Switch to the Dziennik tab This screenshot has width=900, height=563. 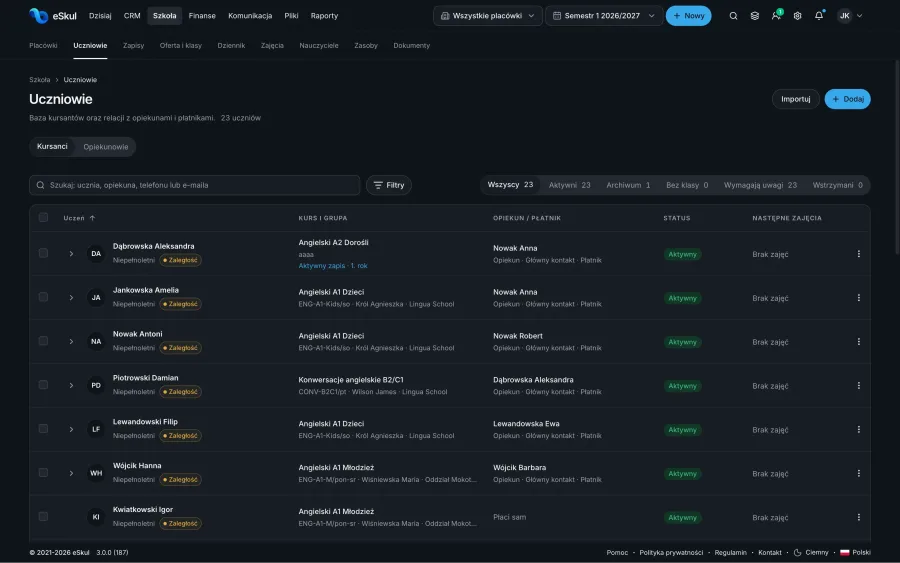231,45
